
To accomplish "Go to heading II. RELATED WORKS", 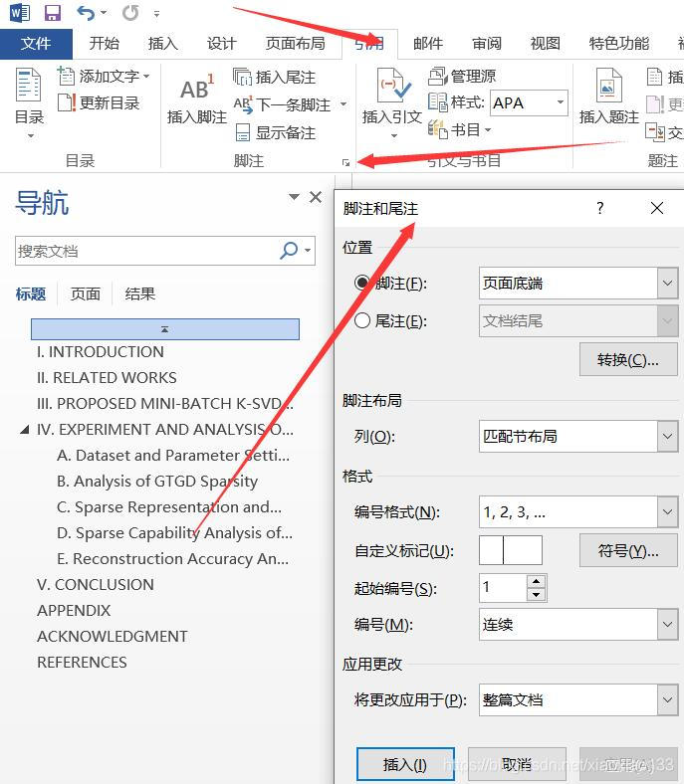I will (107, 378).
